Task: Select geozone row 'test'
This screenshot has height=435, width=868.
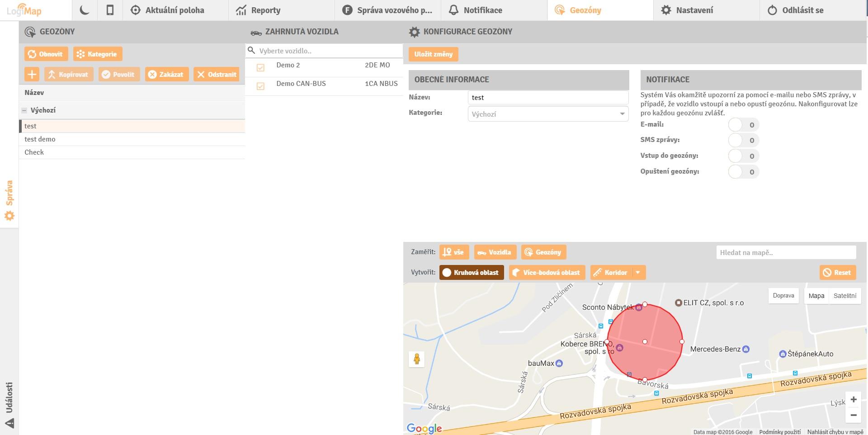Action: coord(132,126)
